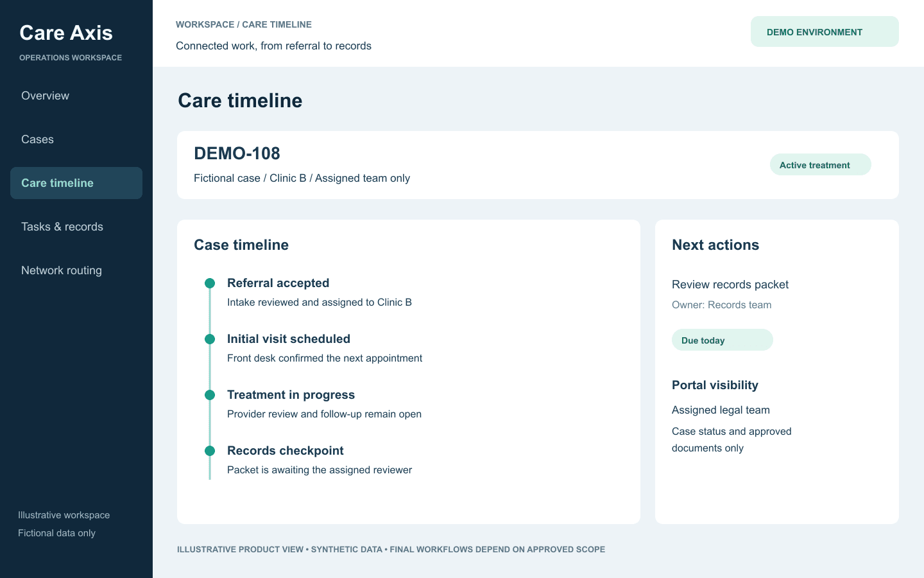
Task: Click 'Intake reviewed and assigned to Clinic B'
Action: (x=320, y=302)
